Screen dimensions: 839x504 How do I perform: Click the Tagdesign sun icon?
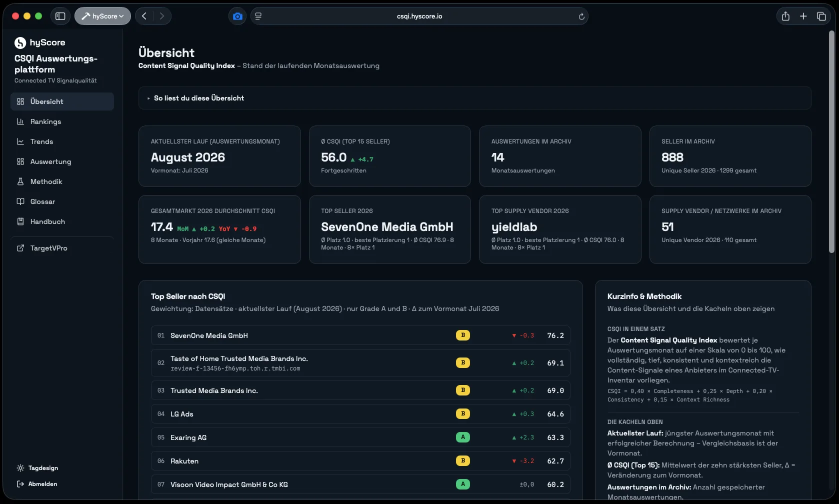[x=20, y=468]
